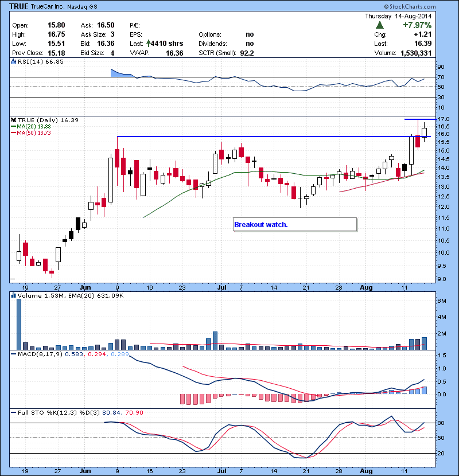Click the EPS label
Viewport: 459px width, 476px height.
tap(136, 34)
